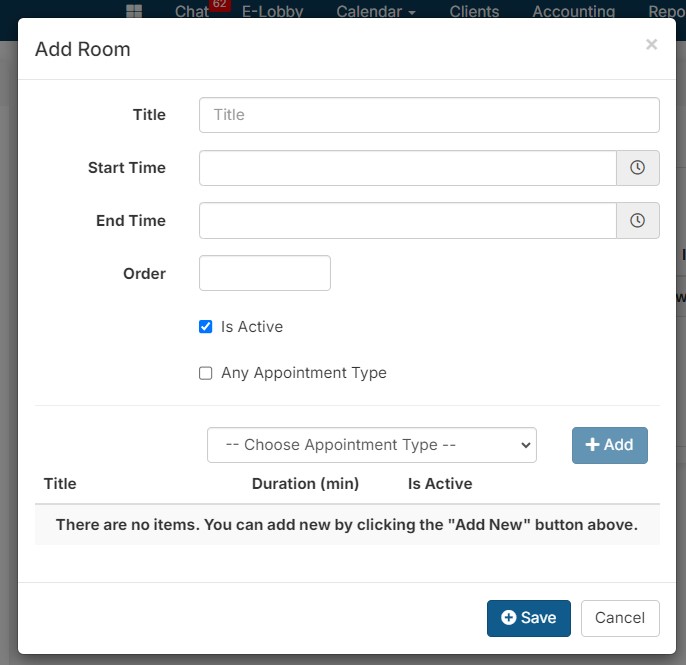This screenshot has height=665, width=686.
Task: Go to the E-Lobby menu item
Action: point(273,12)
